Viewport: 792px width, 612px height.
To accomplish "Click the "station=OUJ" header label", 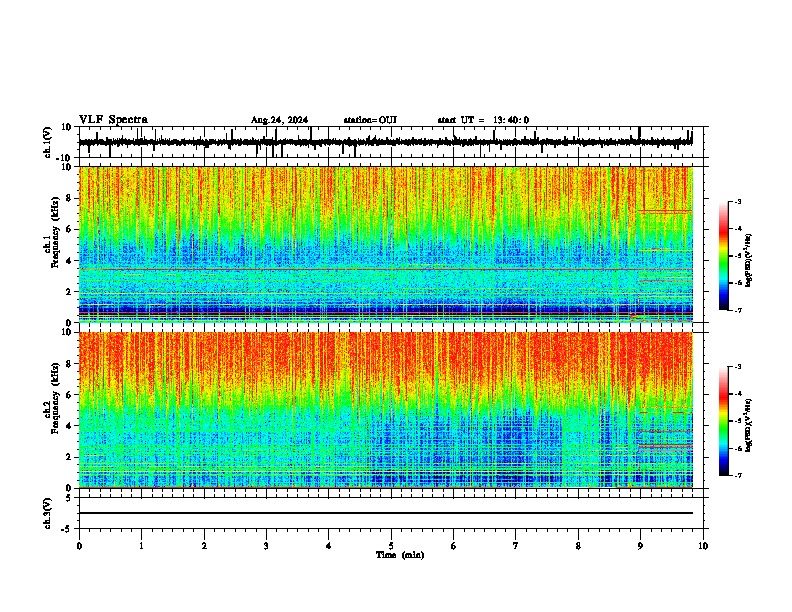I will pos(370,120).
